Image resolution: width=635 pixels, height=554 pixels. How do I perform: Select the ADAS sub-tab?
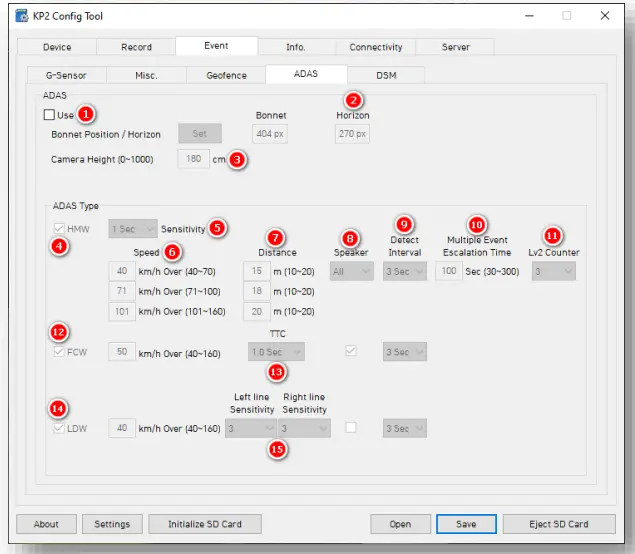tap(306, 74)
